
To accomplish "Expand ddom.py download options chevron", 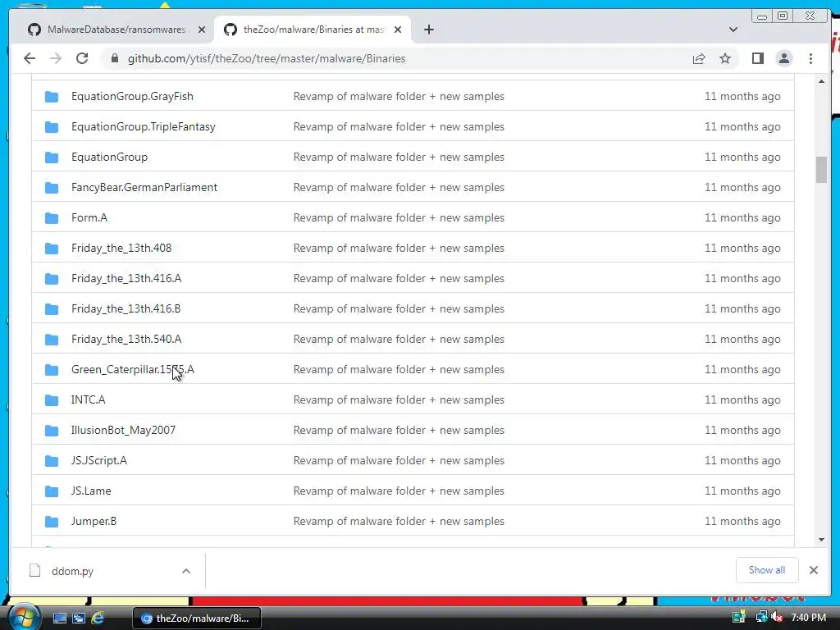I will pos(186,571).
